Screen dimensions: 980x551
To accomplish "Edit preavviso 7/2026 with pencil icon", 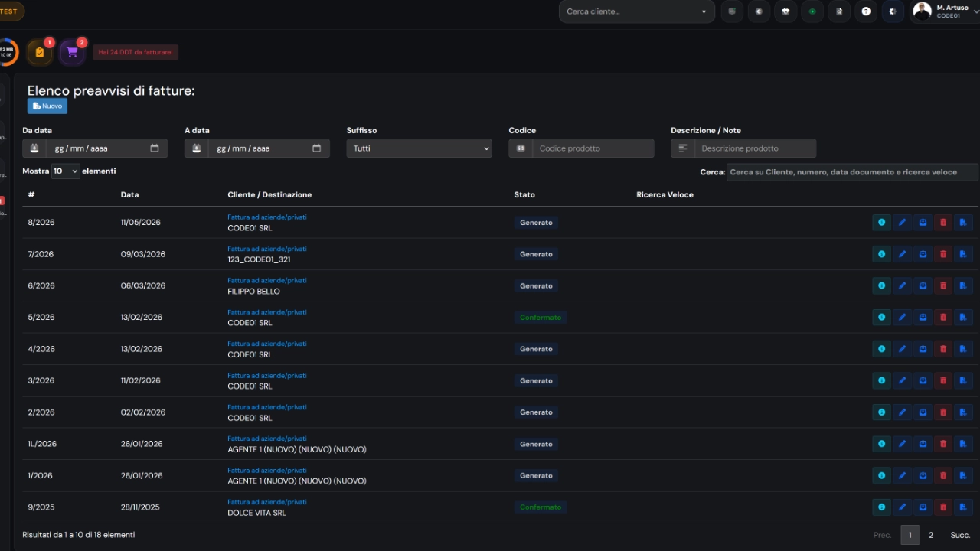I will [x=902, y=254].
